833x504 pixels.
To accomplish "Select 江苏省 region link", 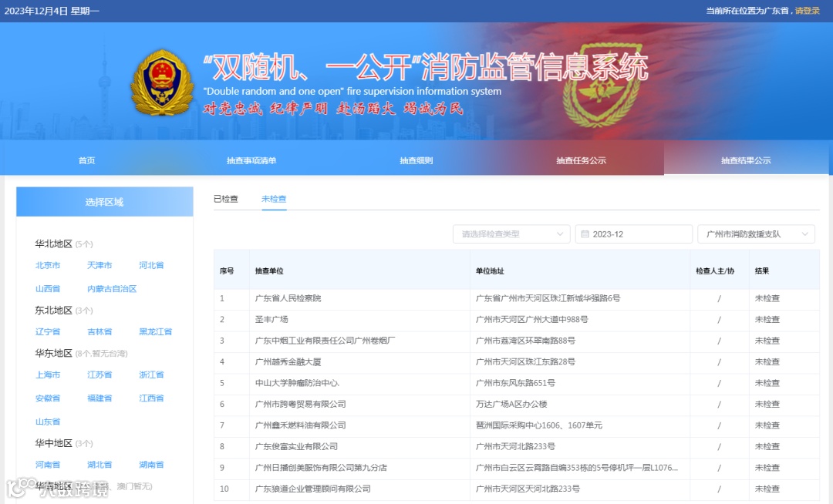I will tap(99, 375).
